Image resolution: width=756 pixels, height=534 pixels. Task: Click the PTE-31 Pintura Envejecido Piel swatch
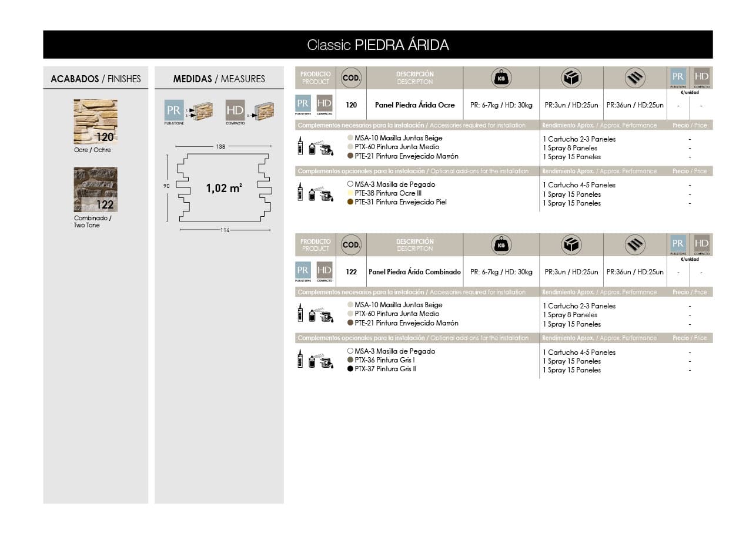[x=350, y=202]
